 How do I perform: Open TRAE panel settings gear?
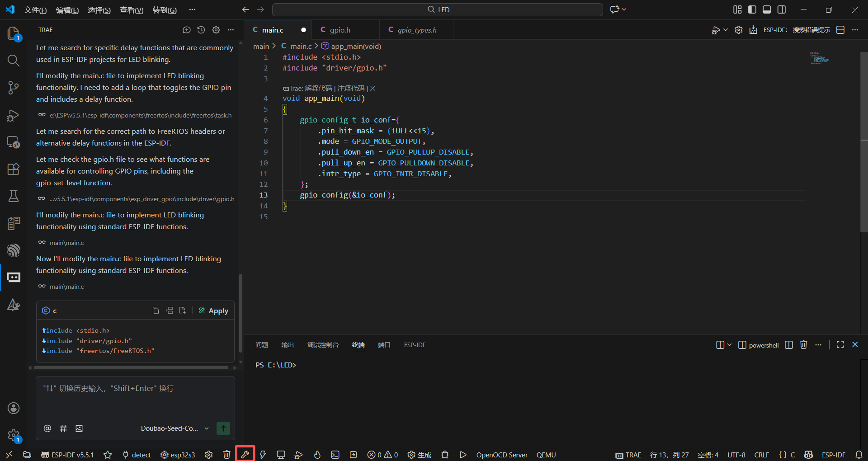[x=216, y=30]
